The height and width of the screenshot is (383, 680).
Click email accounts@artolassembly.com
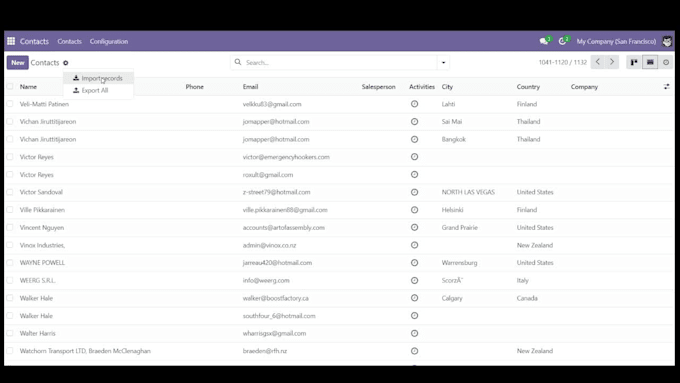tap(284, 227)
